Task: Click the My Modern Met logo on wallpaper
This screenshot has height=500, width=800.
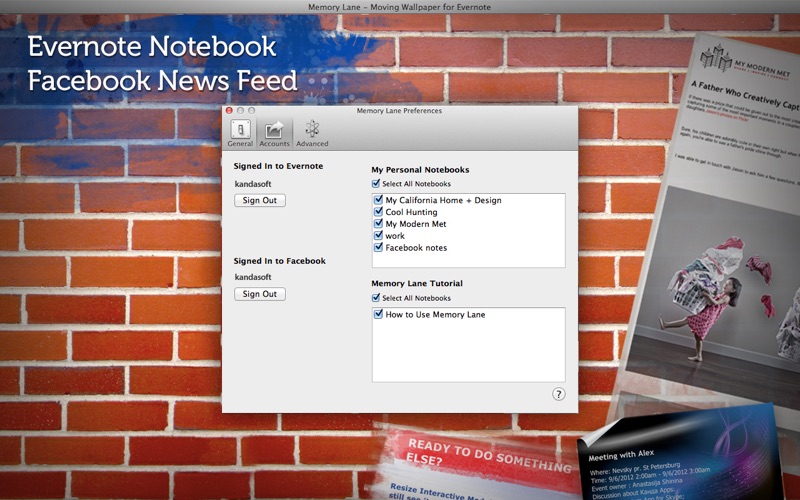Action: tap(744, 62)
